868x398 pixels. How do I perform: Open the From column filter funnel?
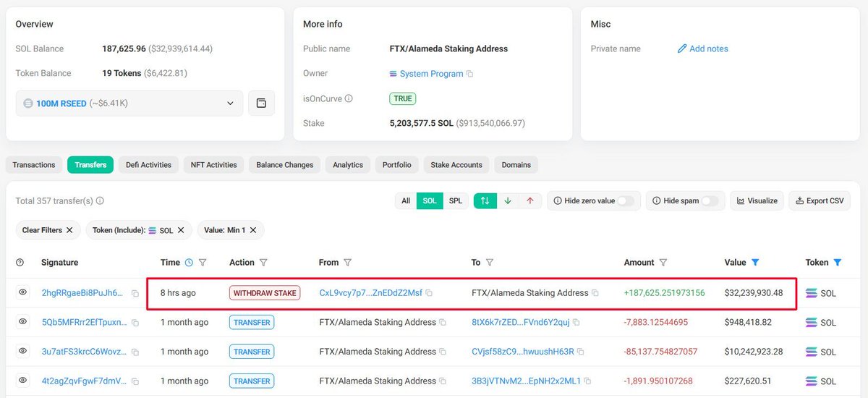(x=348, y=263)
